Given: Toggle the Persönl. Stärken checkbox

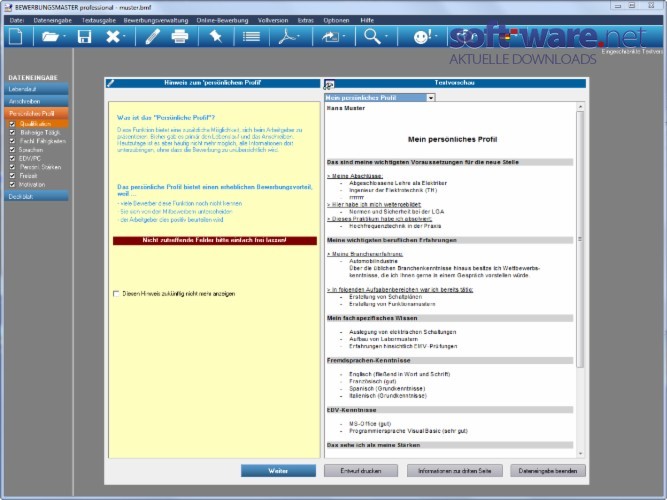Looking at the screenshot, I should coord(12,167).
